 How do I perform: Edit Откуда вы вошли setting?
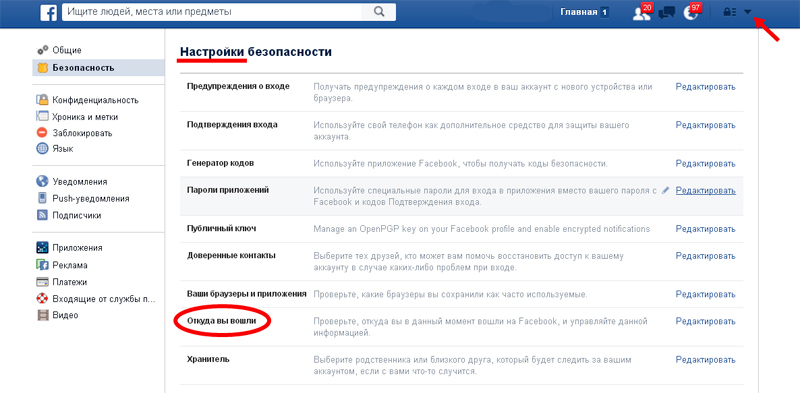pyautogui.click(x=706, y=321)
